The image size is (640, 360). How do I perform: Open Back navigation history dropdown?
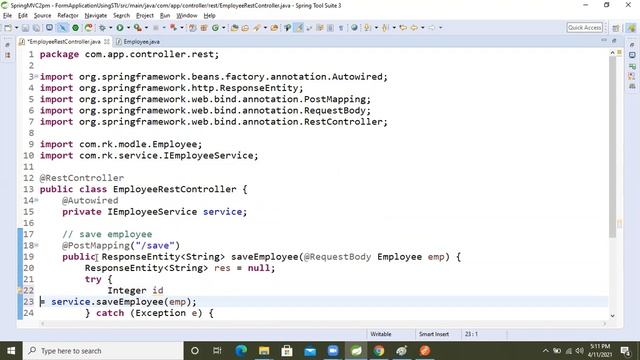[x=422, y=28]
